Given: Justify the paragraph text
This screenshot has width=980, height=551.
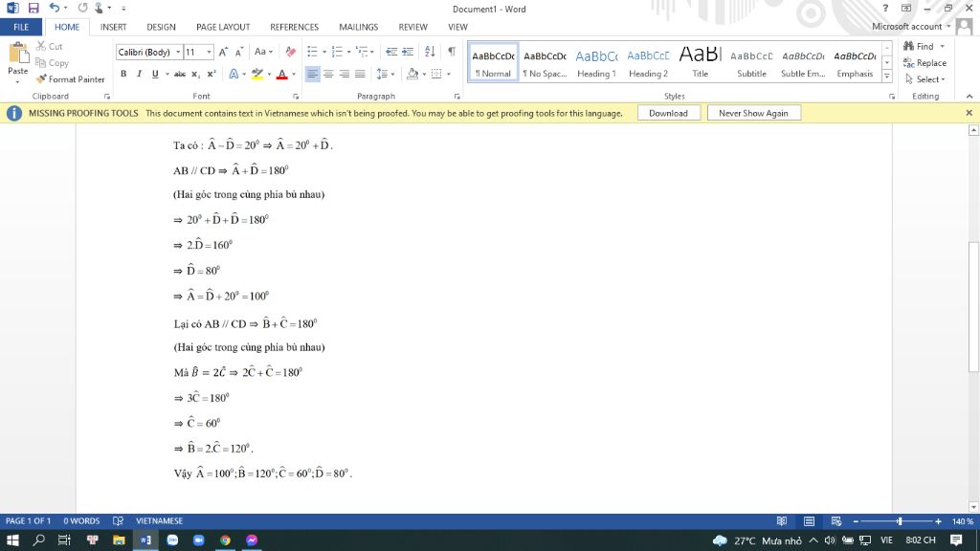Looking at the screenshot, I should click(360, 74).
